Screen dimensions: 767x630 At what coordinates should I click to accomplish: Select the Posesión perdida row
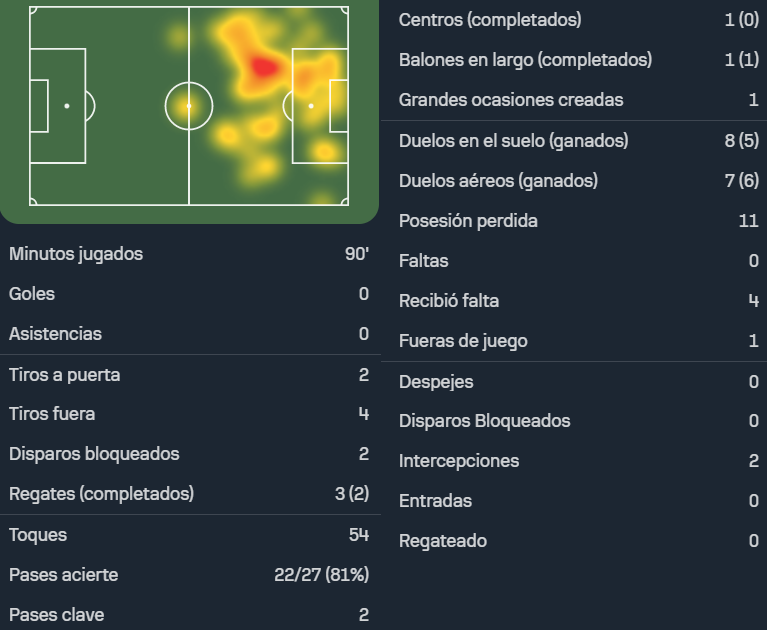pyautogui.click(x=574, y=221)
